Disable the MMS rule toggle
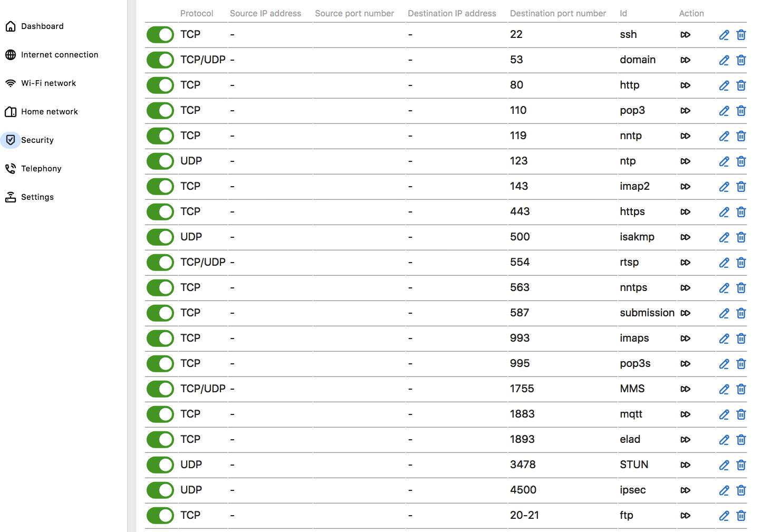760x532 pixels. [160, 389]
